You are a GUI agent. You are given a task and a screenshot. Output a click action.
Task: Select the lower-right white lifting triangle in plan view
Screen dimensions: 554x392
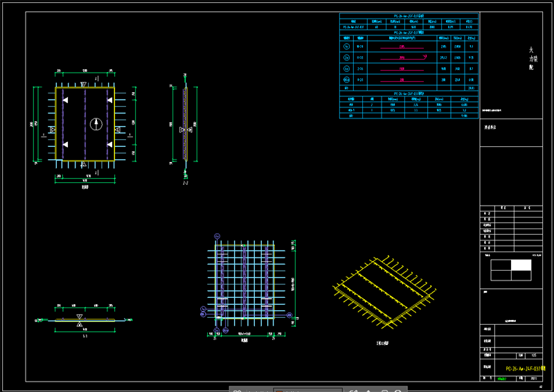(x=109, y=145)
